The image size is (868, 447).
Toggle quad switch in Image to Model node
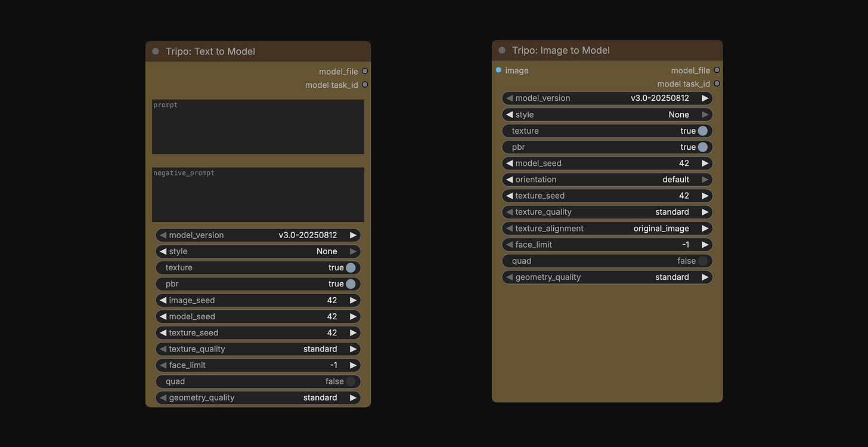(x=703, y=261)
